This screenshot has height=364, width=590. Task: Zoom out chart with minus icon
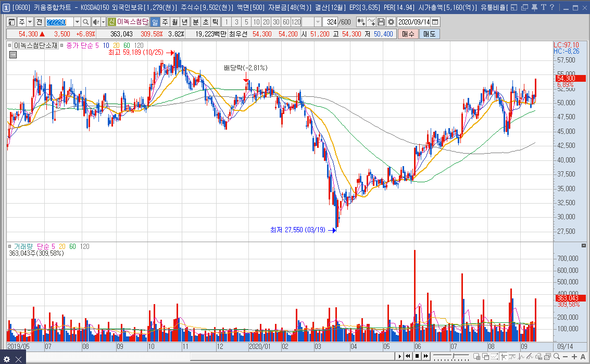pyautogui.click(x=566, y=357)
